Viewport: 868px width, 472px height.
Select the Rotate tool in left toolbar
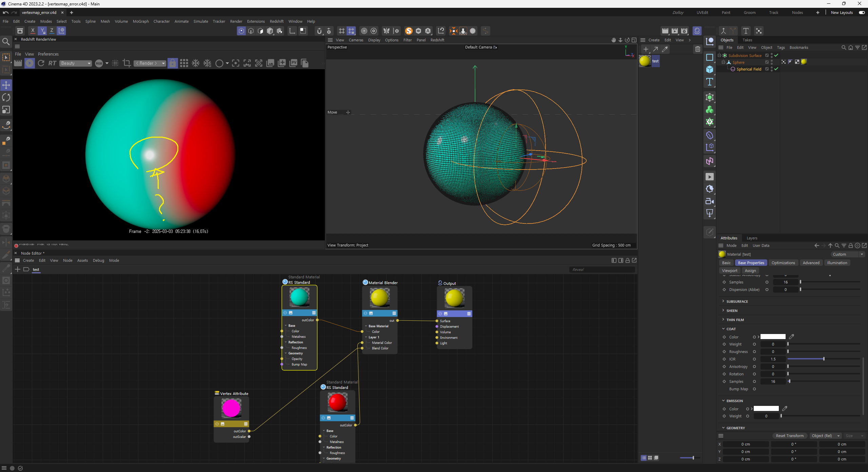point(6,97)
